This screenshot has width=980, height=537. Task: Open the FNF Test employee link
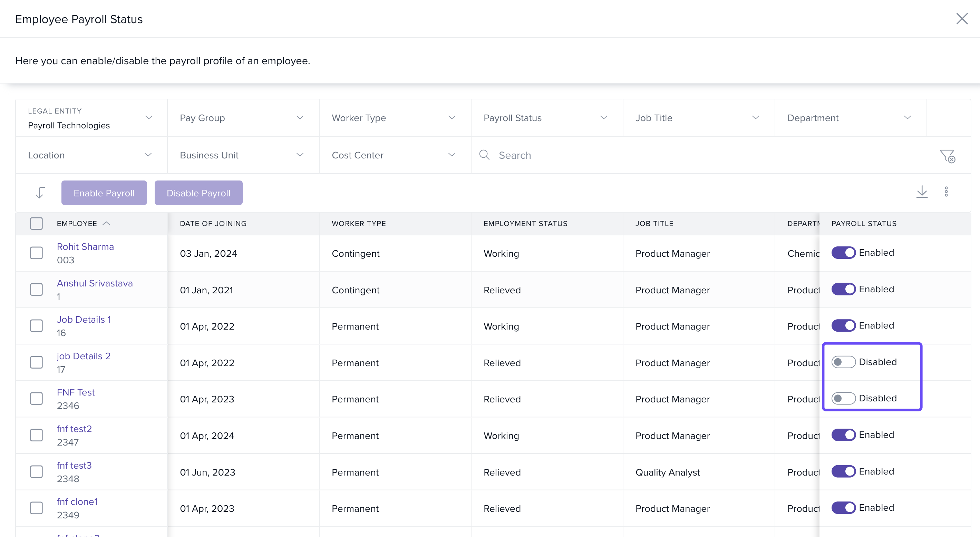76,392
